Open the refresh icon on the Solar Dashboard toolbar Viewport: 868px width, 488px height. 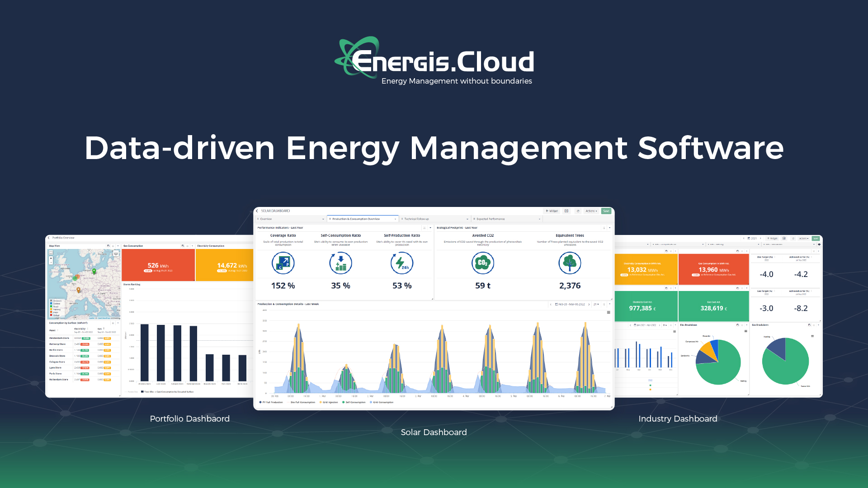pyautogui.click(x=578, y=211)
